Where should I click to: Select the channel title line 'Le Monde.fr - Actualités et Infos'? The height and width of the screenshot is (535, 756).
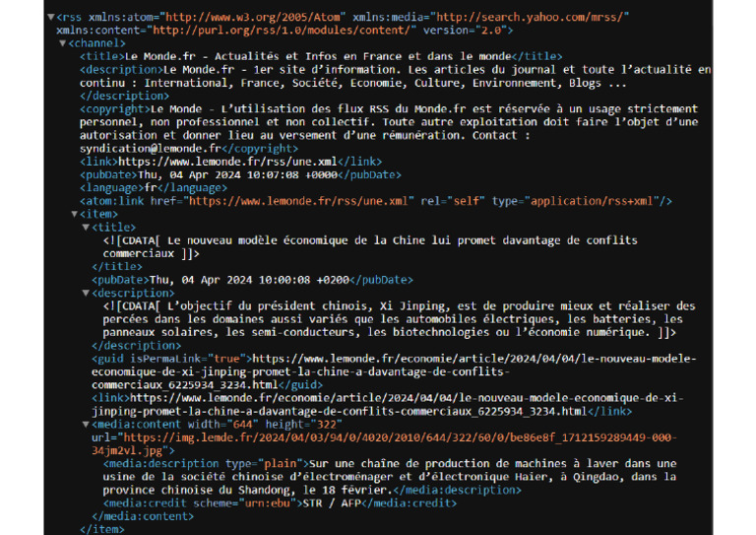[x=321, y=56]
